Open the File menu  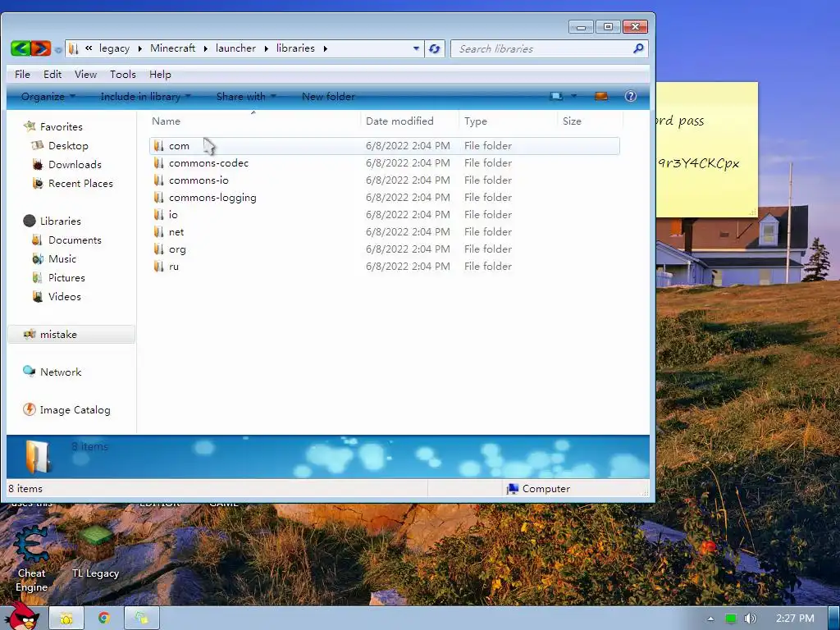click(x=22, y=75)
